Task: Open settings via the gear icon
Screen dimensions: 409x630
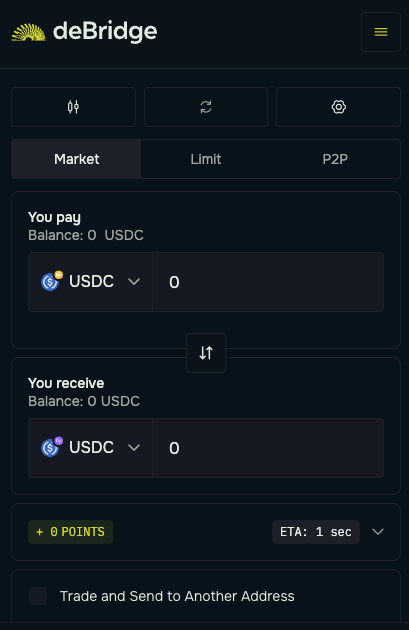Action: click(x=338, y=107)
